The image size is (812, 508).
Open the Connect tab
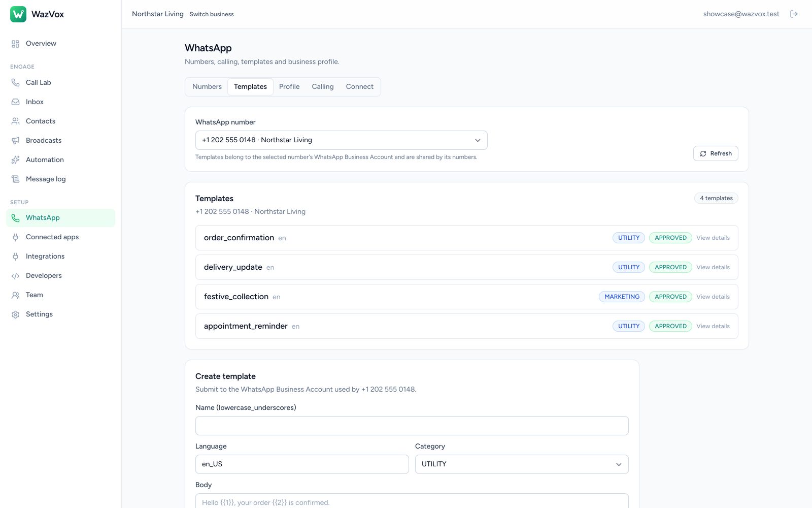(x=360, y=87)
